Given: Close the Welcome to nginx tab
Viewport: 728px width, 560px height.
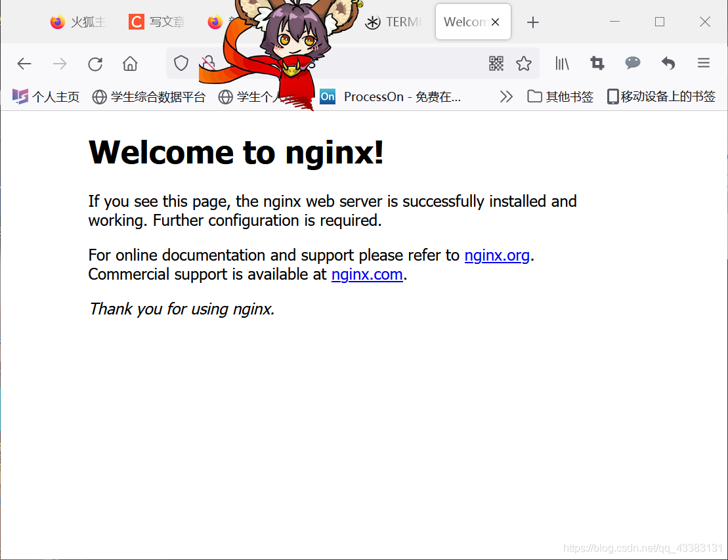Looking at the screenshot, I should click(x=496, y=22).
